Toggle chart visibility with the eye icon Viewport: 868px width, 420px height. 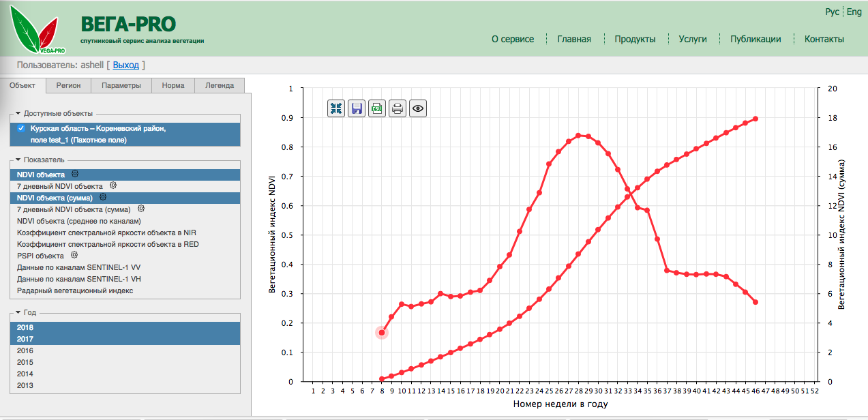pyautogui.click(x=418, y=108)
